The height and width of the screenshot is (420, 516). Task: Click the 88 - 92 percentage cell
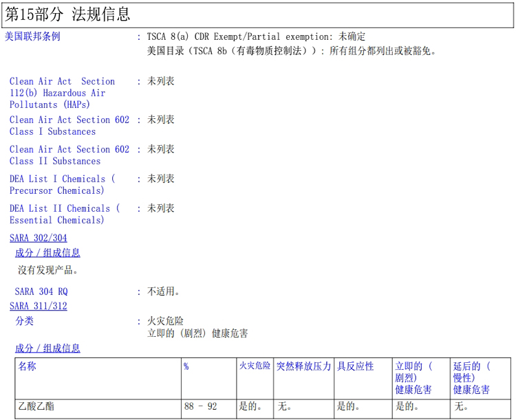tap(200, 407)
